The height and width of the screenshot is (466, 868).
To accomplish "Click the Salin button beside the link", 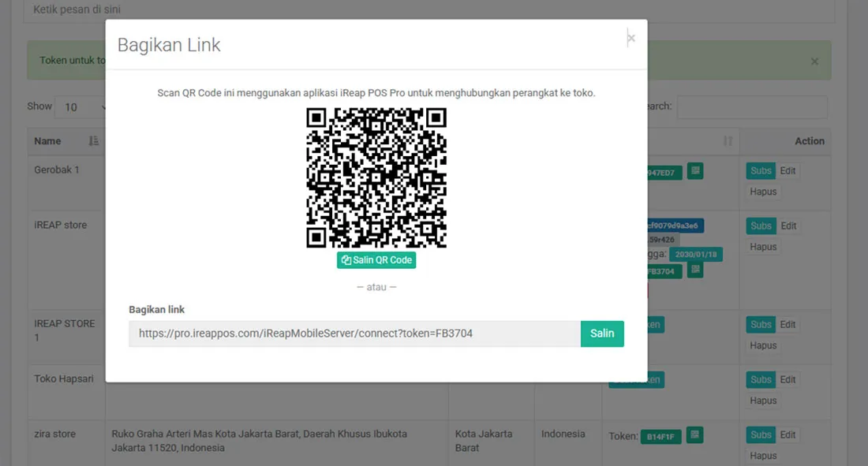I will [602, 334].
